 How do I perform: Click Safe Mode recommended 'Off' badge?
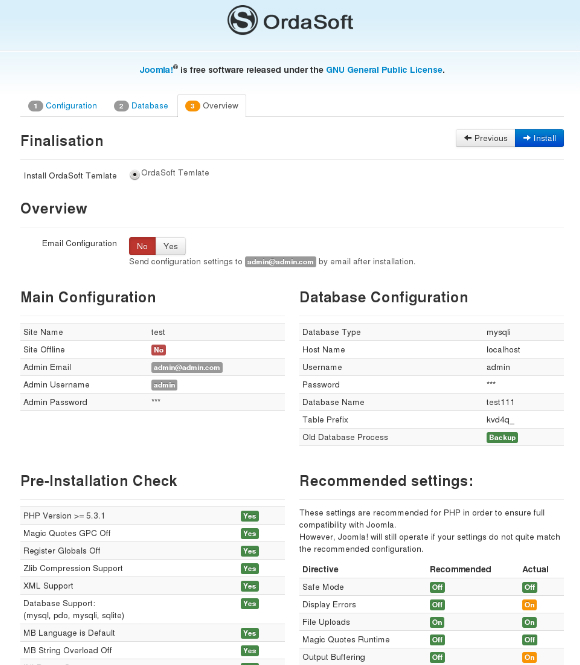(x=437, y=587)
